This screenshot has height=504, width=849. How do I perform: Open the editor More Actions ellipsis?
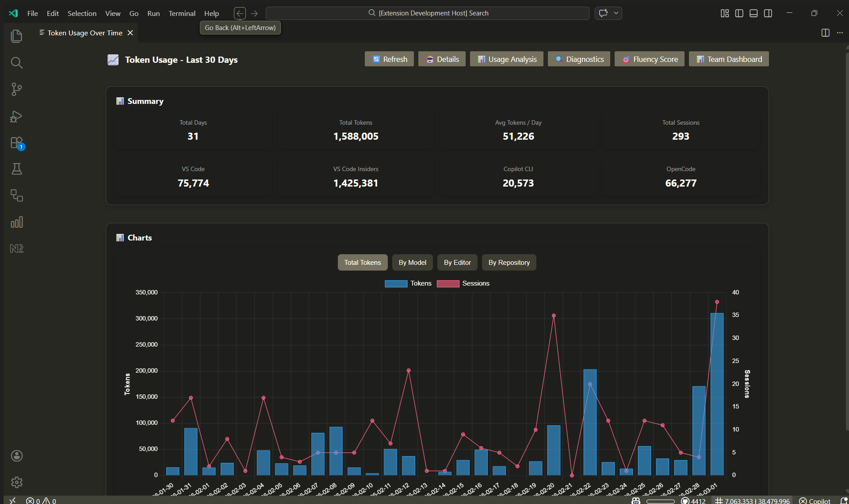point(840,33)
